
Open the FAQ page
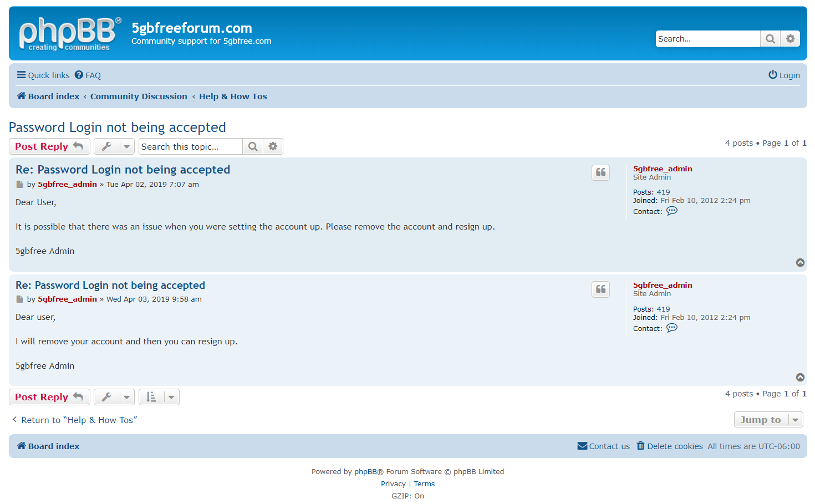(x=88, y=75)
